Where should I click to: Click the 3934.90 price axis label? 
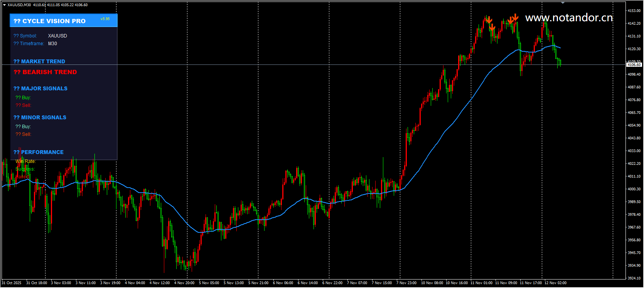tap(634, 266)
